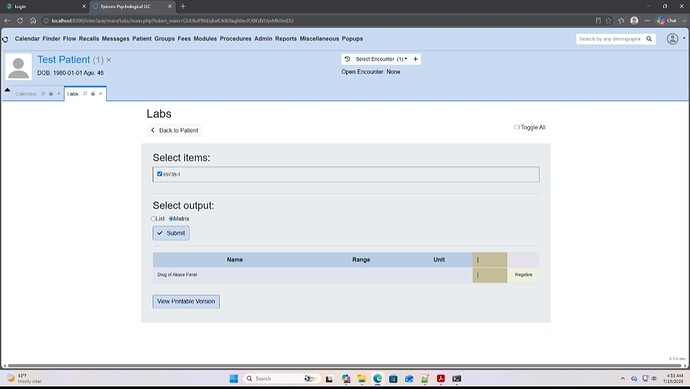Open the Finder menu
Viewport: 690px width, 389px height.
(x=51, y=39)
